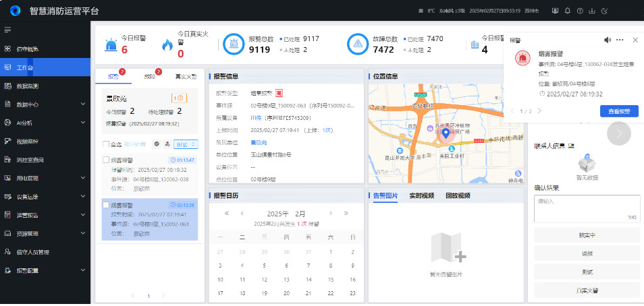Switch to the 实时视频 tab

pos(421,195)
